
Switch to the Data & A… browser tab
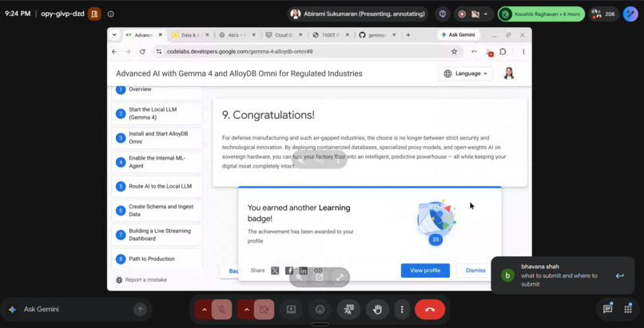coord(189,35)
